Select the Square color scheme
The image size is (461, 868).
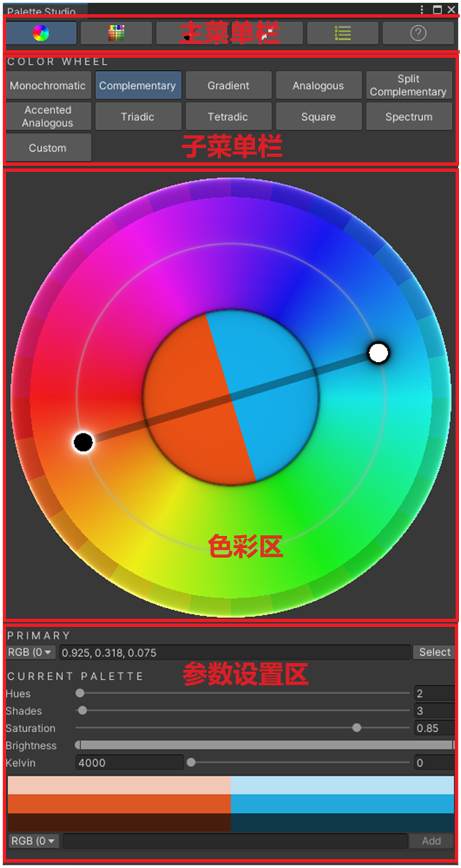pos(319,117)
